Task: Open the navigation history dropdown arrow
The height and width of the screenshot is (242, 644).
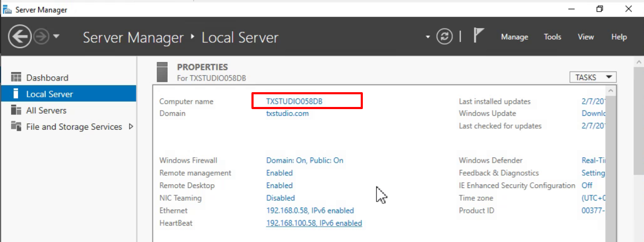Action: click(56, 37)
